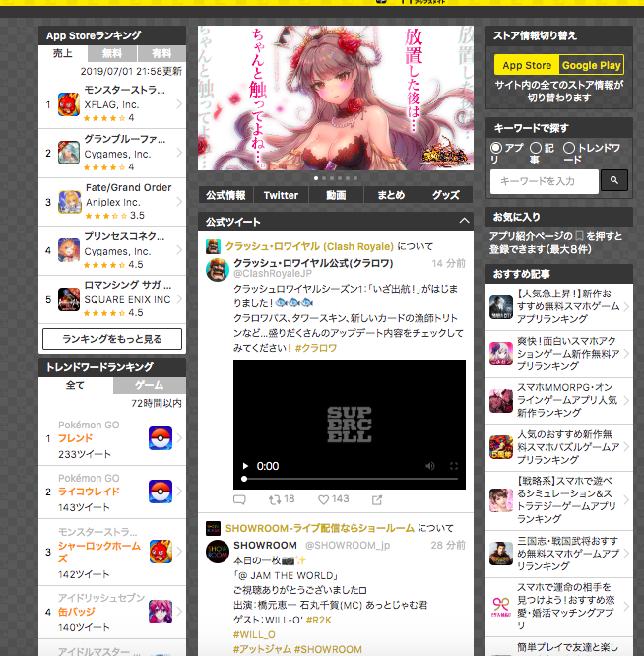Click the retweet icon showing 18

tap(273, 499)
